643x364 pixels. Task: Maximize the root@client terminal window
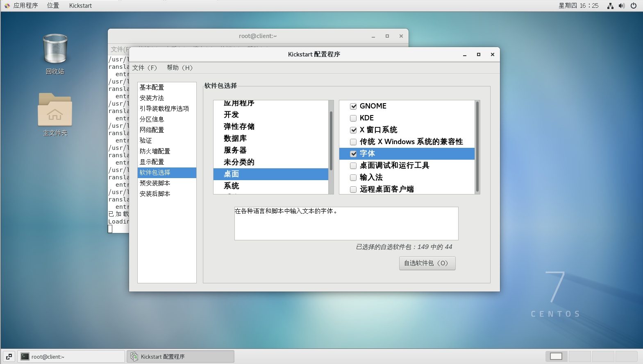click(387, 36)
